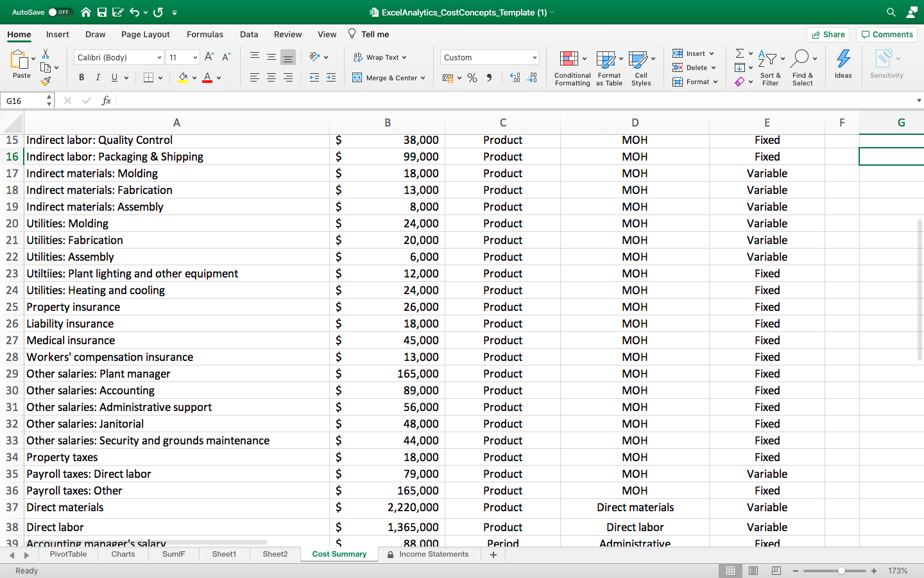Viewport: 924px width, 578px height.
Task: Click the Decrease Decimal icon
Action: click(x=532, y=78)
